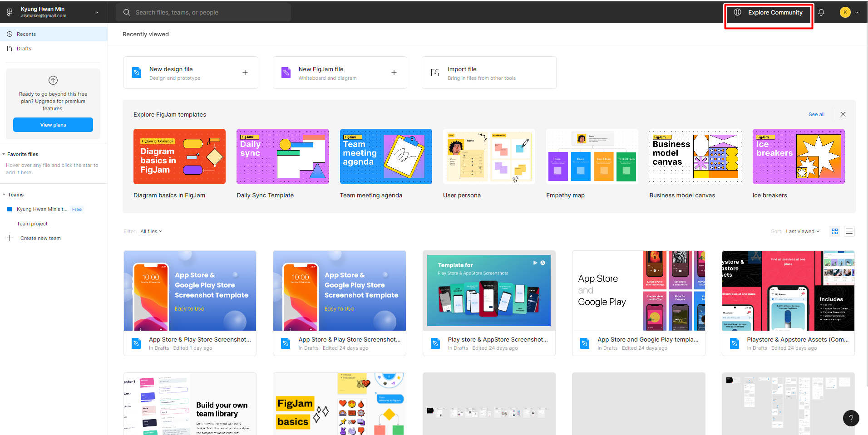This screenshot has height=435, width=868.
Task: Open Playstore & Appstore Assets file thumbnail
Action: click(788, 291)
